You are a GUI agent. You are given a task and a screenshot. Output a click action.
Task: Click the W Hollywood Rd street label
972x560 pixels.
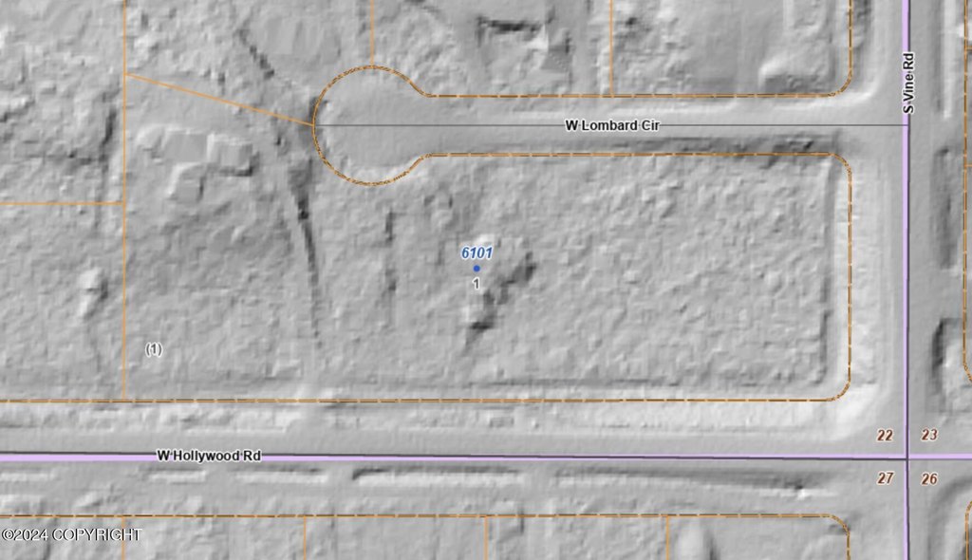point(209,457)
